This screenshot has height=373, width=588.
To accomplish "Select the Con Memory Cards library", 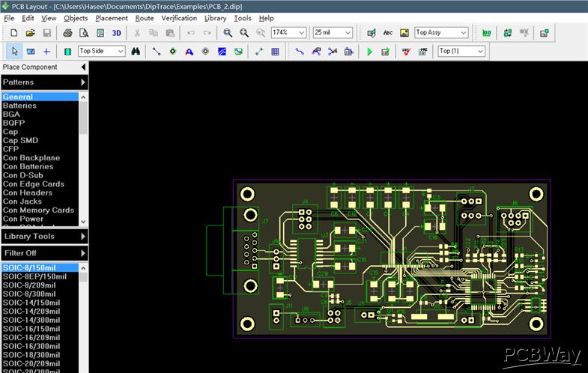I will coord(40,210).
